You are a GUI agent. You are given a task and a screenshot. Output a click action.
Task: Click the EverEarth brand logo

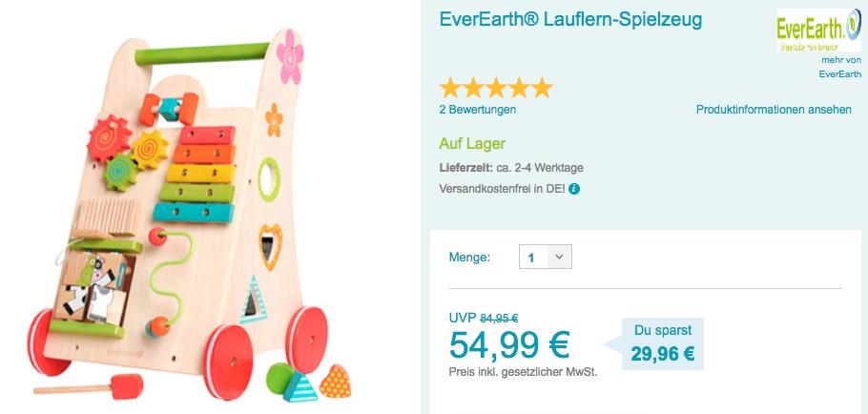click(818, 31)
